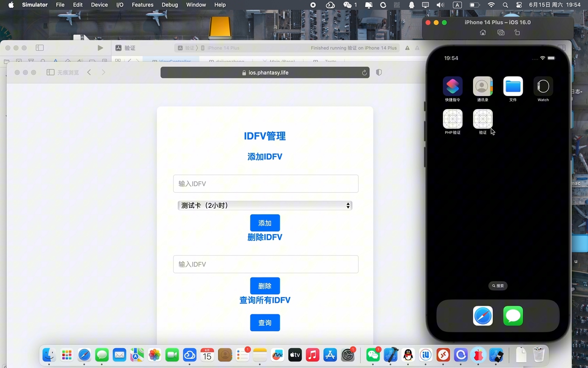Image resolution: width=588 pixels, height=368 pixels.
Task: Open the Device menu
Action: [x=99, y=5]
